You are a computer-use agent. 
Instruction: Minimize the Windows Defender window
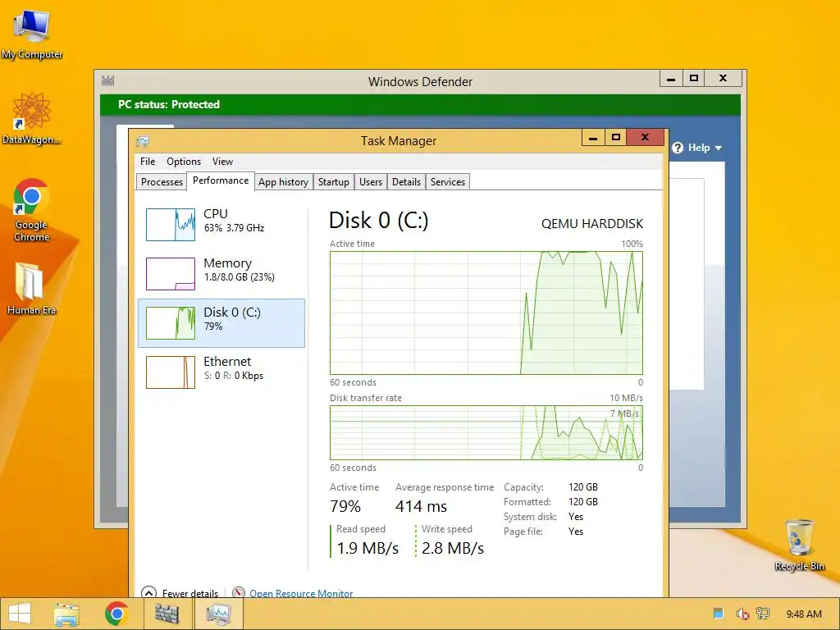tap(671, 79)
